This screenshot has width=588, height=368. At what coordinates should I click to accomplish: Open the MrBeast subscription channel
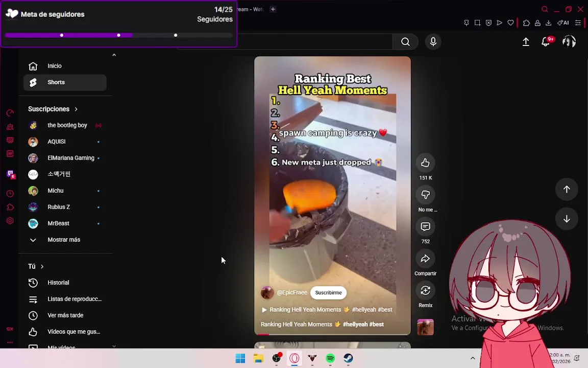coord(65,223)
